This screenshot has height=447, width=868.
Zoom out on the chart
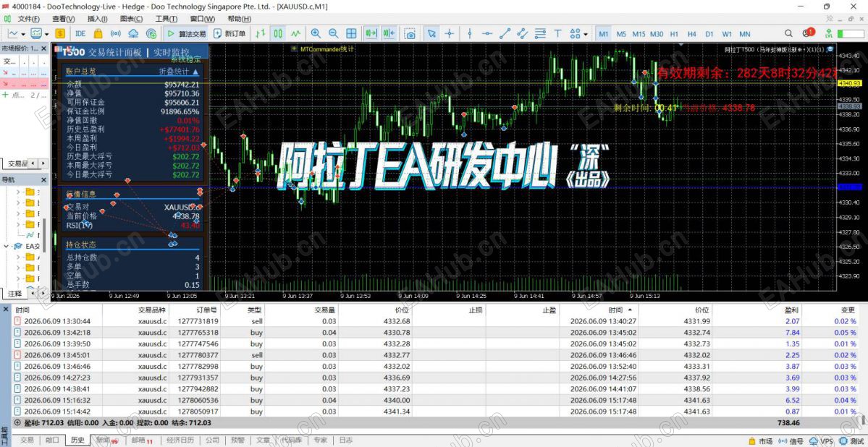coord(333,34)
